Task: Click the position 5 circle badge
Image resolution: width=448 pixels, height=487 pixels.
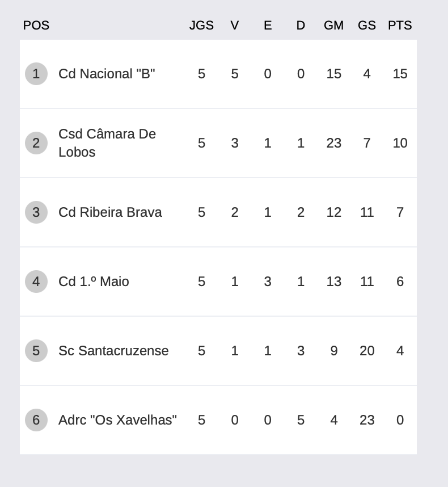Action: (36, 351)
